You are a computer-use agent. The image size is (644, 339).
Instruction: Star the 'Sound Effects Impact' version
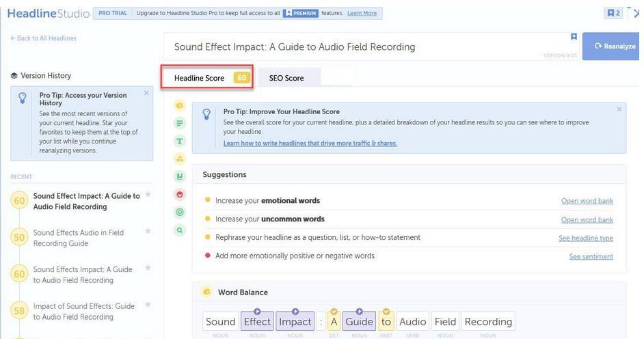pos(148,268)
